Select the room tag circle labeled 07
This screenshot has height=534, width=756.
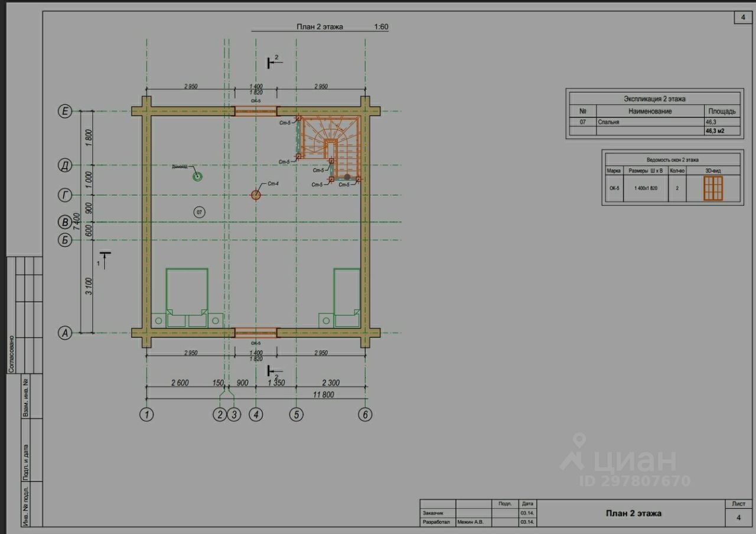tap(200, 211)
